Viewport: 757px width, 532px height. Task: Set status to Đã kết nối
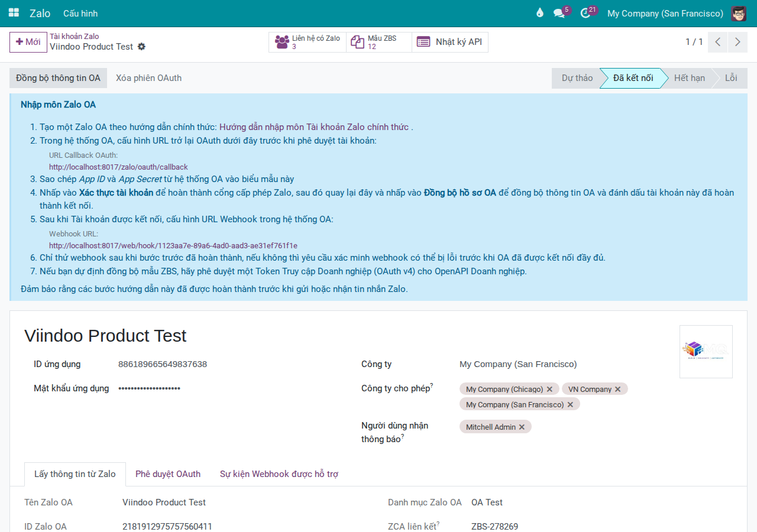pyautogui.click(x=633, y=78)
